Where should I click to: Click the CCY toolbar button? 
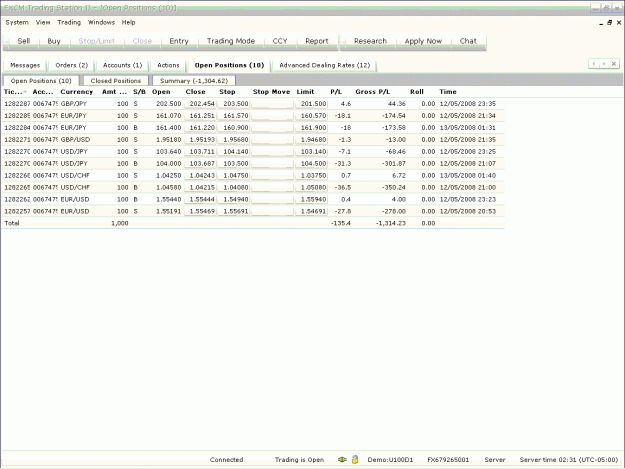click(x=280, y=41)
